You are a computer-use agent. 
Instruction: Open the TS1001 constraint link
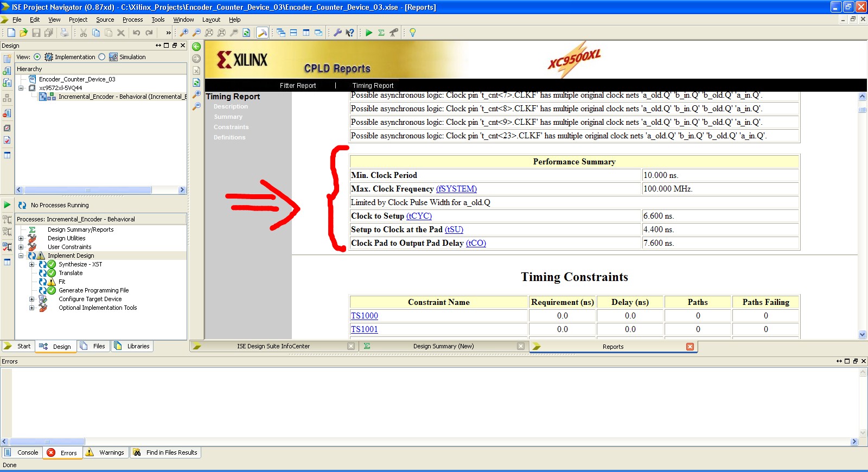pos(365,329)
